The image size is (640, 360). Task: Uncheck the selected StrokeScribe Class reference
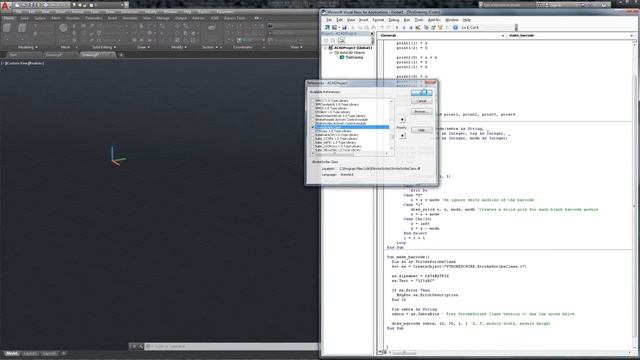point(313,127)
